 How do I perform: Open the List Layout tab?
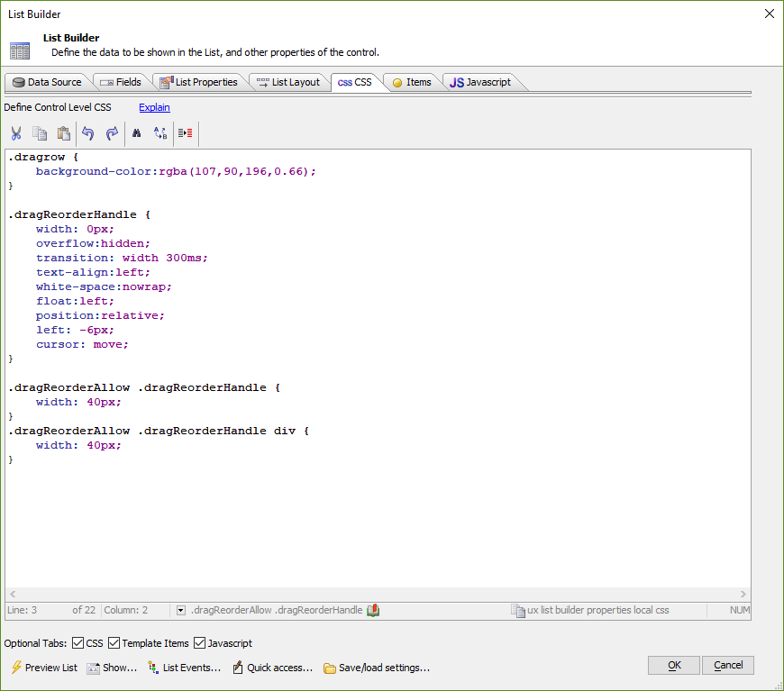[x=288, y=82]
